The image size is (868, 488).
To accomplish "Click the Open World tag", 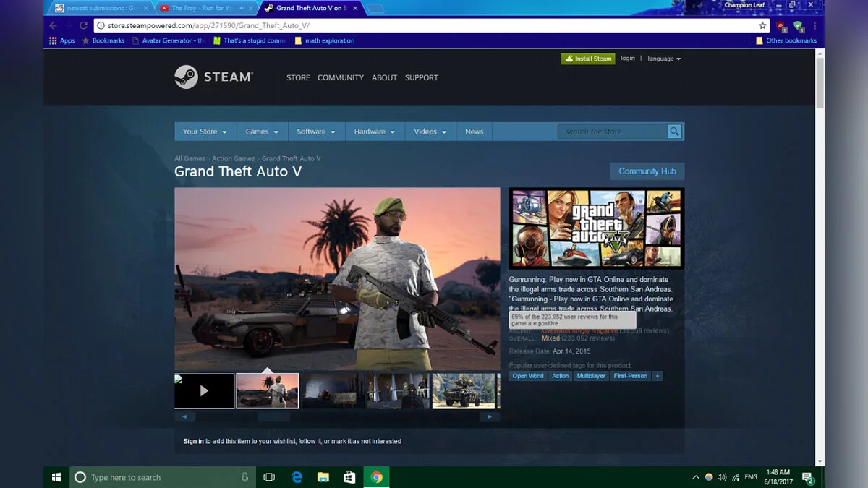I will click(528, 376).
